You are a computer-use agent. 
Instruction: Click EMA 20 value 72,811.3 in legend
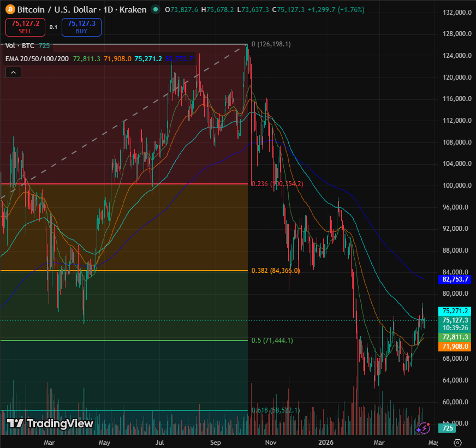86,58
